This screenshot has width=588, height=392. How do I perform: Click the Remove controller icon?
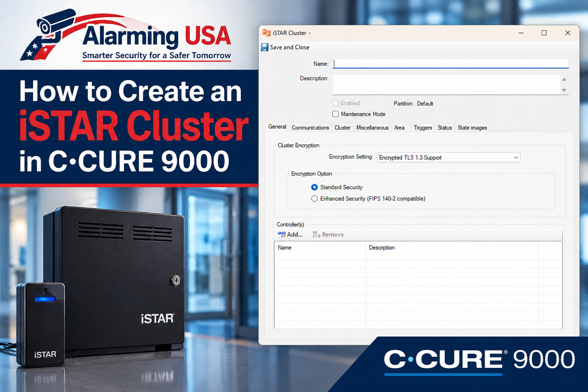tap(317, 234)
